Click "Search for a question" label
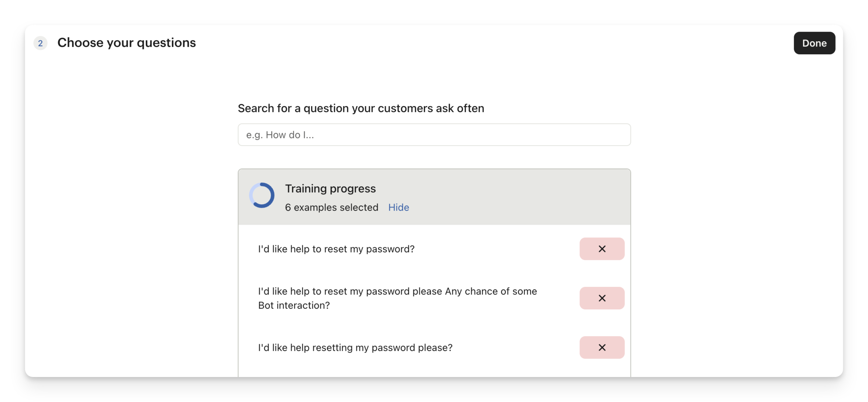The width and height of the screenshot is (868, 402). click(361, 108)
